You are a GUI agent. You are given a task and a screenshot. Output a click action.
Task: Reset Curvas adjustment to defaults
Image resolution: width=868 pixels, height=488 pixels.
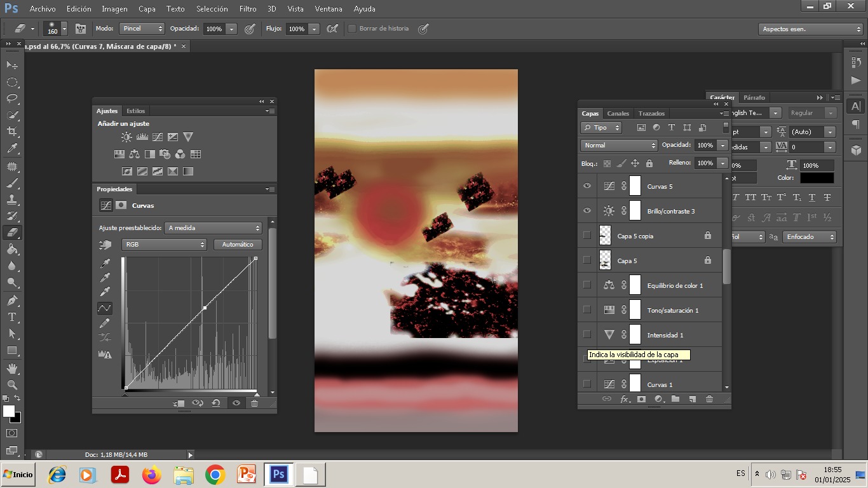pos(216,403)
